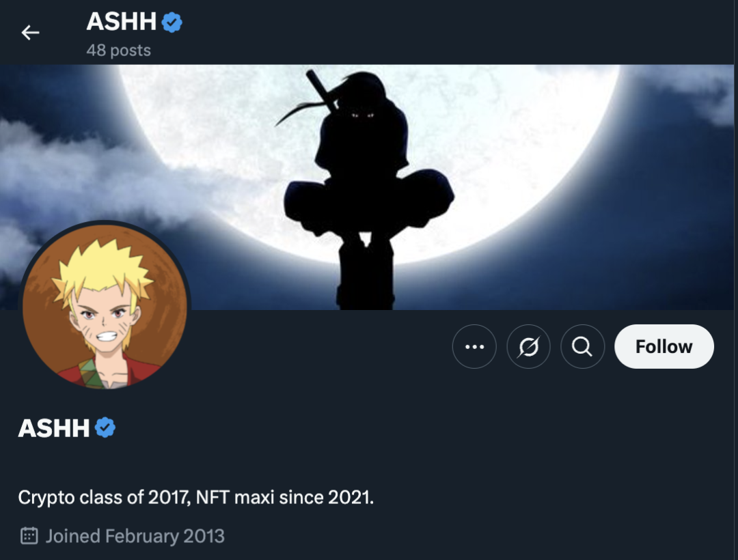Select the Joined February 2013 text

tap(135, 536)
